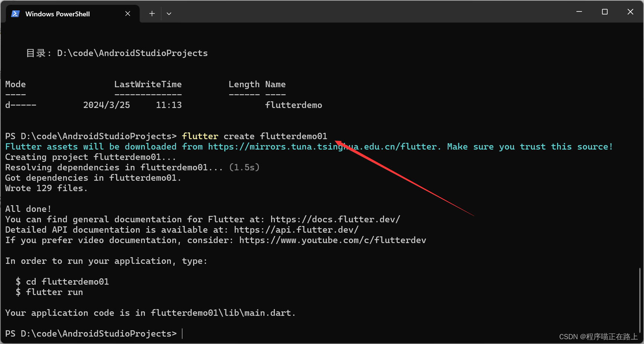This screenshot has height=344, width=644.
Task: Click the 'LastWriteTime' column header
Action: 148,85
